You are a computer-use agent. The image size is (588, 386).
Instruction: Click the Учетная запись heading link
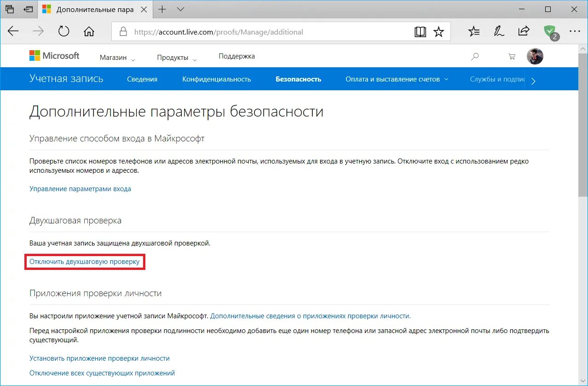(x=66, y=79)
